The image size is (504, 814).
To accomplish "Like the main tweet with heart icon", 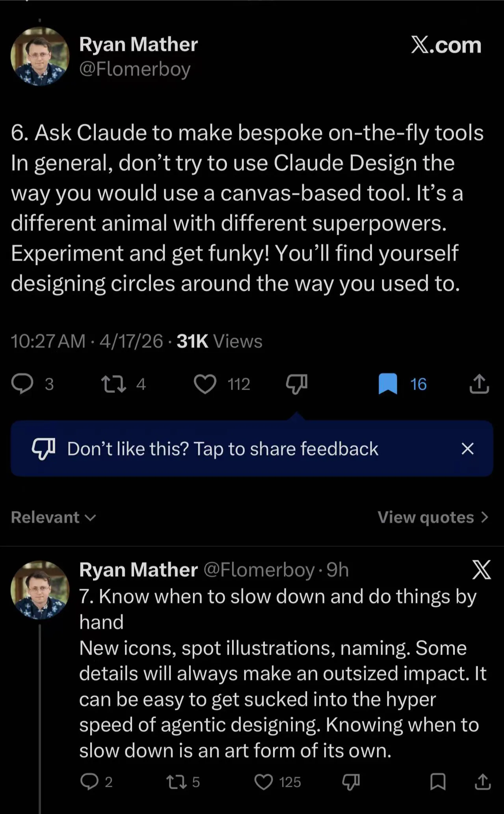I will pyautogui.click(x=205, y=384).
